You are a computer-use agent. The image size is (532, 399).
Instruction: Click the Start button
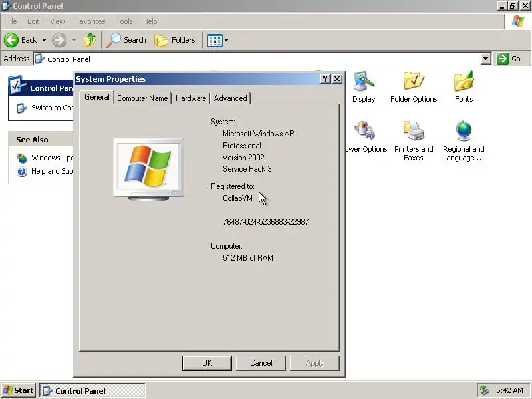pos(19,390)
